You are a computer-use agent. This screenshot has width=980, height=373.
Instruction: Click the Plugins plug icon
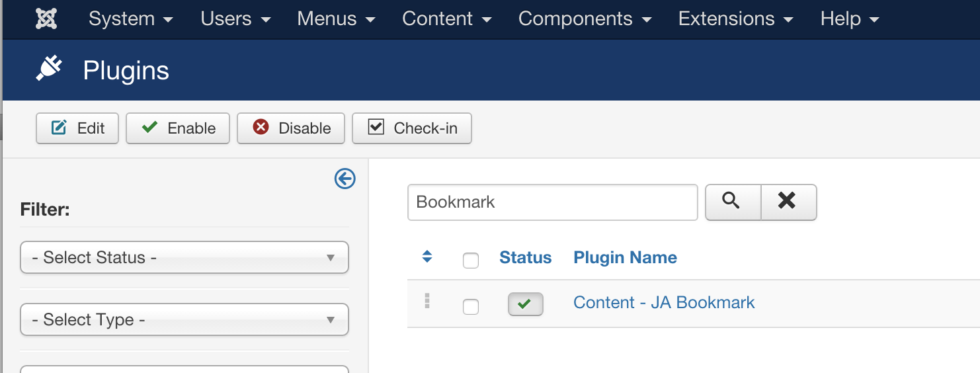[49, 69]
